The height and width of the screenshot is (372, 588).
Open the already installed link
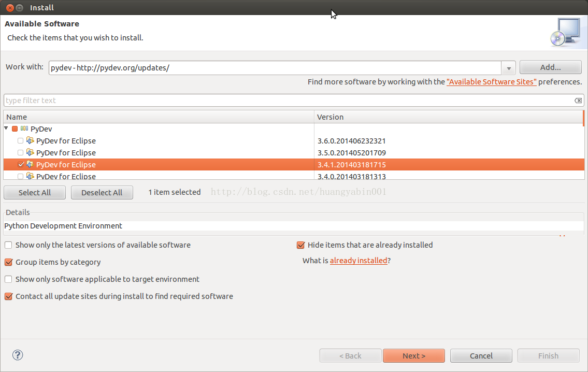click(358, 261)
